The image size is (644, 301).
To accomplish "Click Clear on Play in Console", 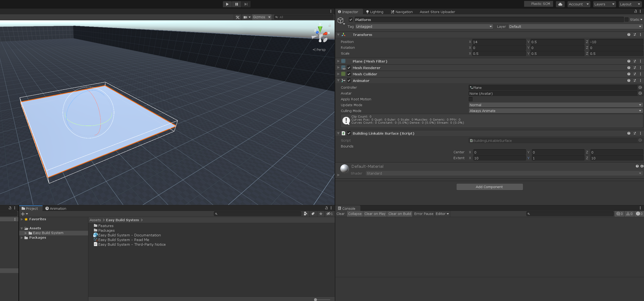I will (x=374, y=214).
